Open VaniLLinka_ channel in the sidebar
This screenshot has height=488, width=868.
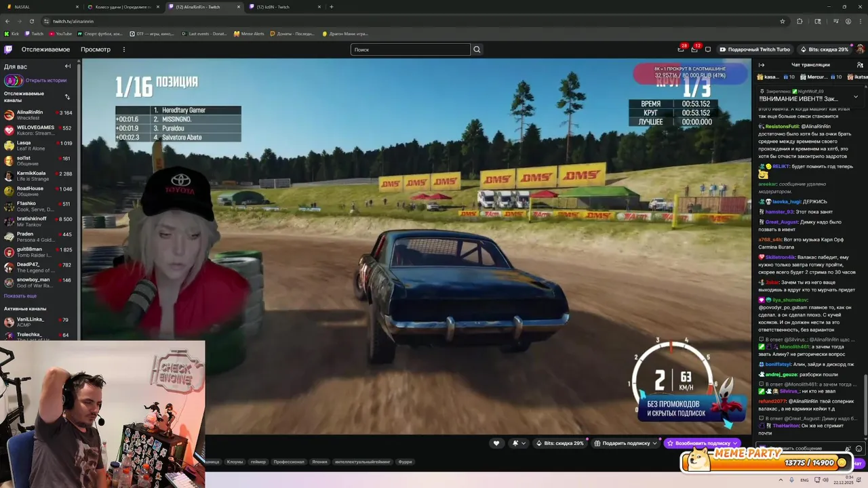point(39,322)
